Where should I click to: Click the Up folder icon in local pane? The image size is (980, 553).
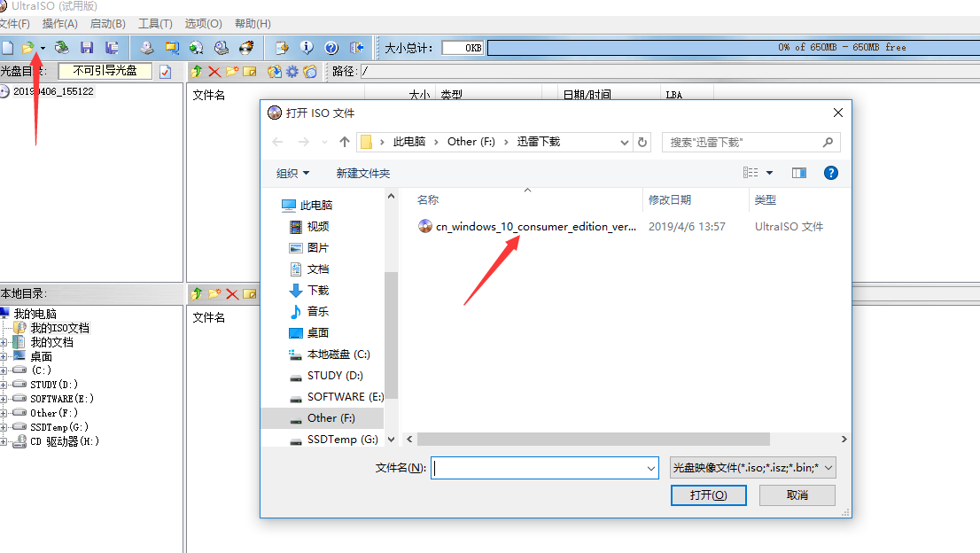[196, 293]
